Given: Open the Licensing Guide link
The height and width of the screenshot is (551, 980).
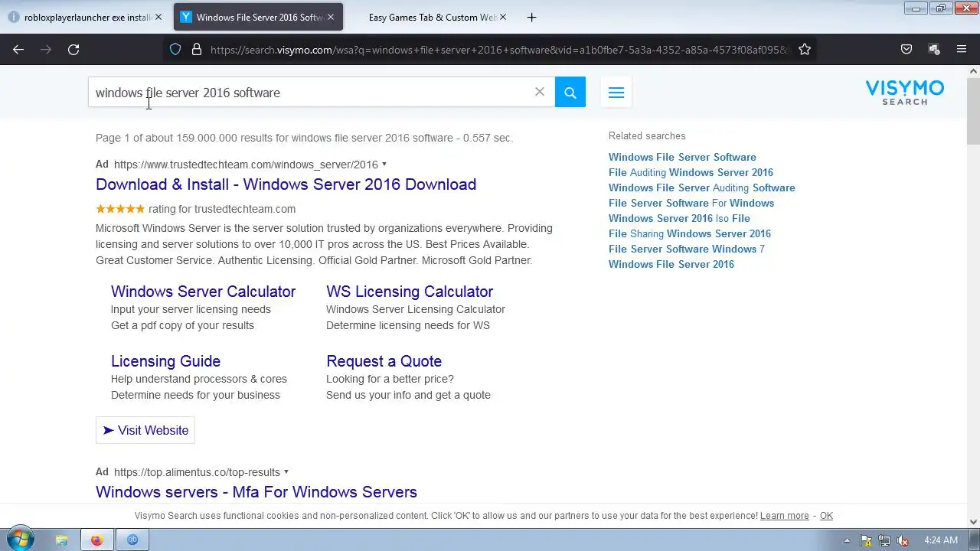Looking at the screenshot, I should [x=165, y=361].
